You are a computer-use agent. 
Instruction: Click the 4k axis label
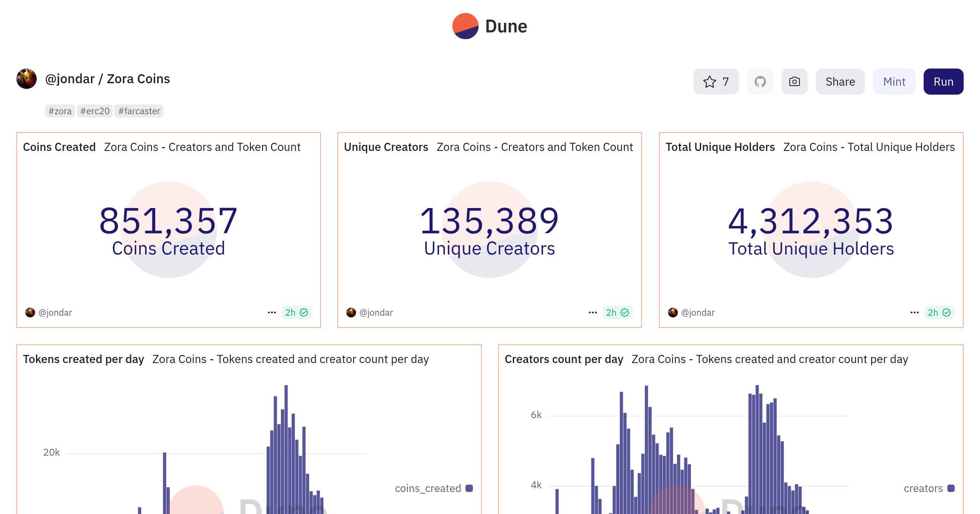point(536,485)
